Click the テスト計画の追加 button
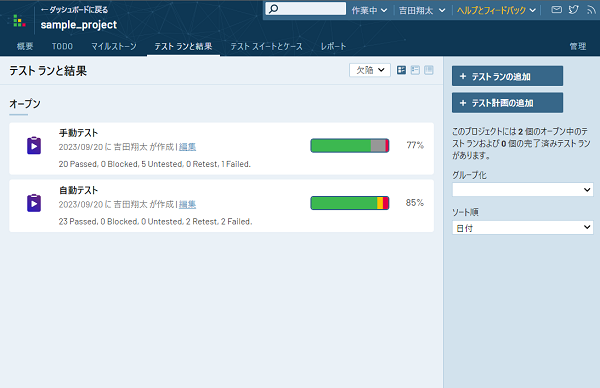The image size is (600, 388). click(507, 103)
